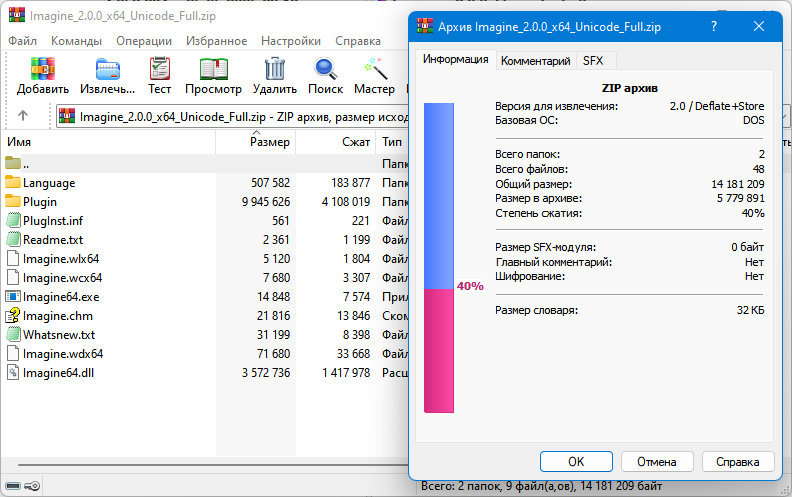Click the key password icon in status bar

click(x=32, y=486)
